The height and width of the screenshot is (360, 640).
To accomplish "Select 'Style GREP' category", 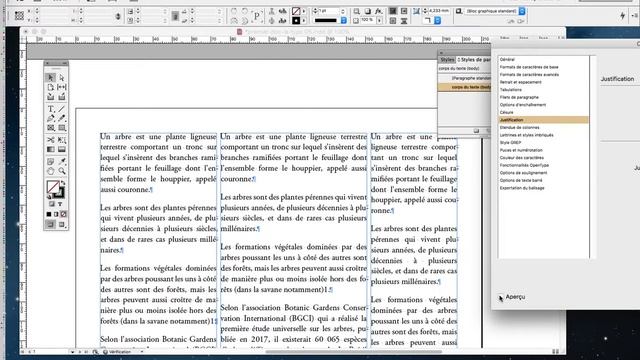I will tap(511, 142).
